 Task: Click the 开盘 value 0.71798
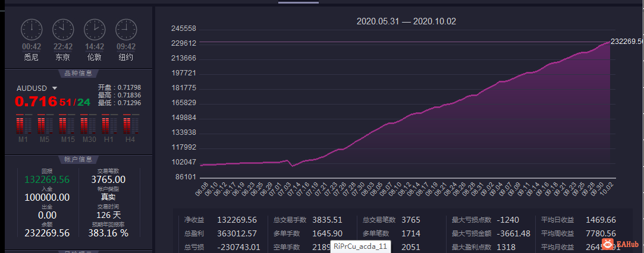[130, 87]
